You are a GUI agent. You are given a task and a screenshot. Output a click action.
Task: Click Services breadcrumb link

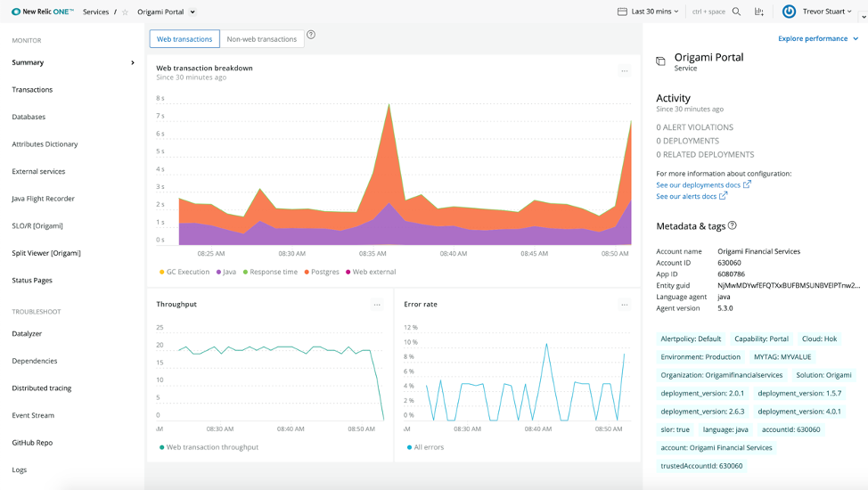[x=95, y=12]
